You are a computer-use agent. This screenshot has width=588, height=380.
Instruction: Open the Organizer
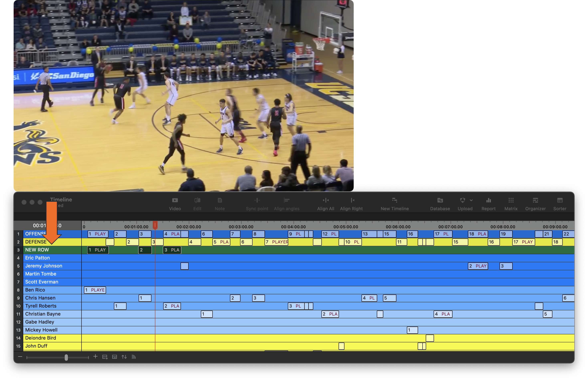point(535,202)
